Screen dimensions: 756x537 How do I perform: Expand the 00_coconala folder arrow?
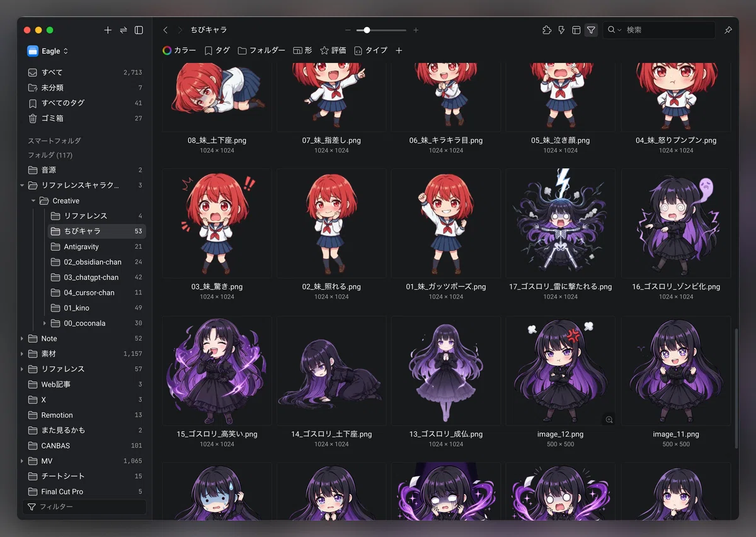point(45,323)
